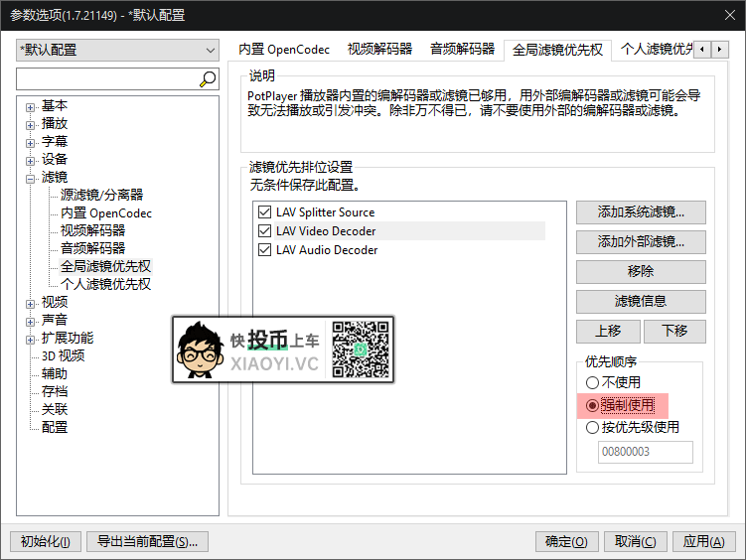Click the 初始化 button

pyautogui.click(x=46, y=541)
